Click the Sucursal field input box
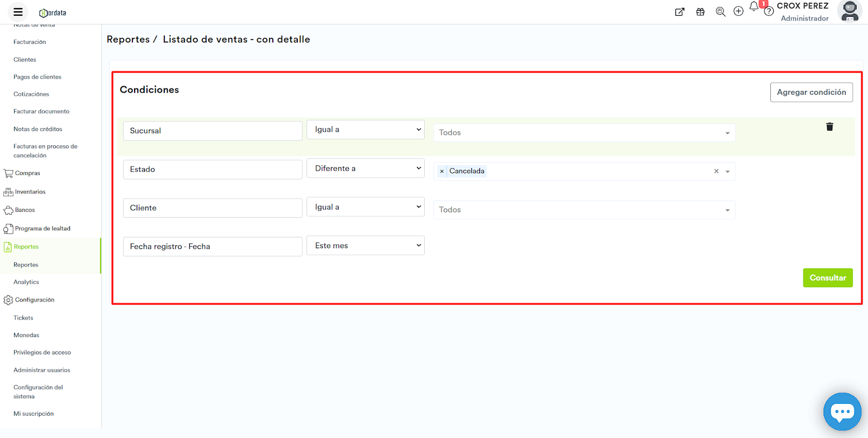 (x=212, y=131)
